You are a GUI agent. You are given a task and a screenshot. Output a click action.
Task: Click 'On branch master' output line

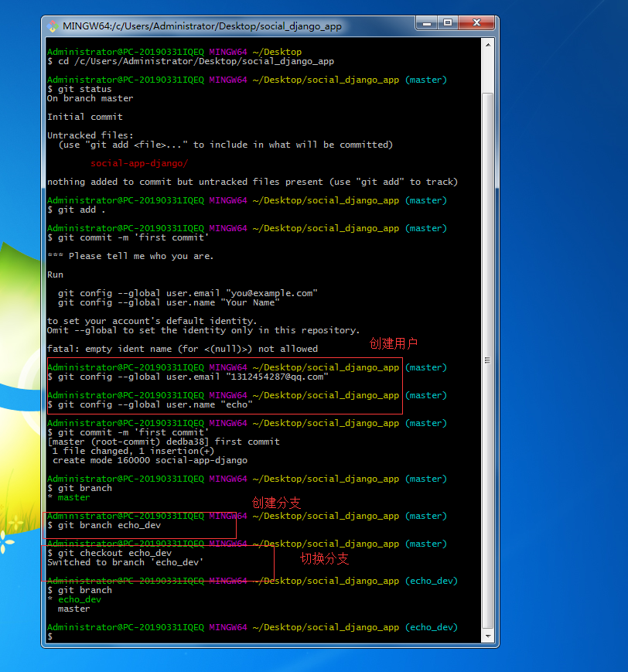[x=90, y=98]
